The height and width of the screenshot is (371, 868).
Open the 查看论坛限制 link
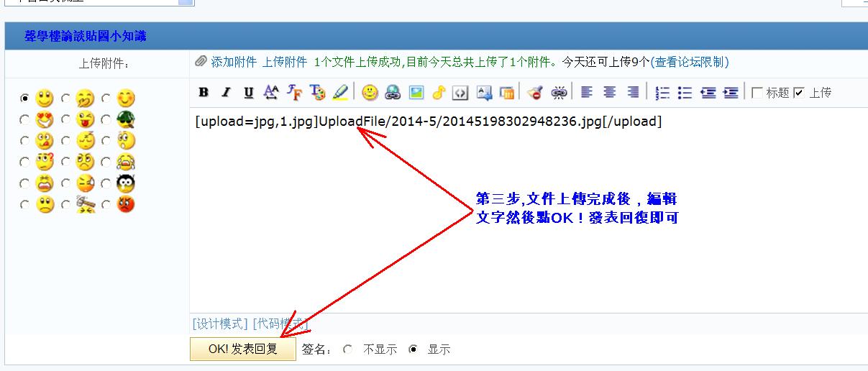click(690, 63)
